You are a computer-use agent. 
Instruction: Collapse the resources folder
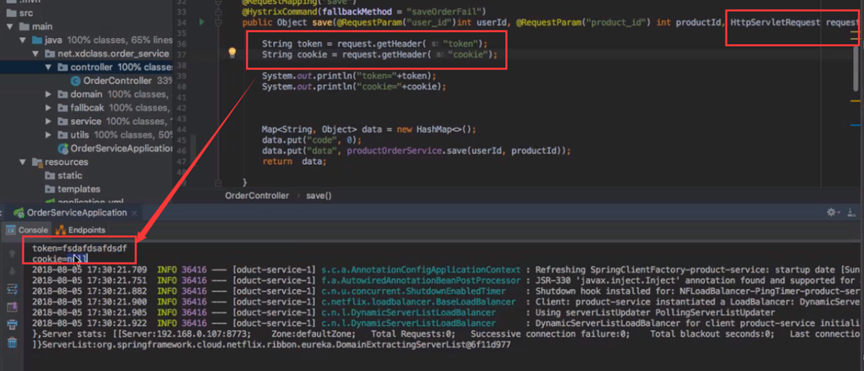pyautogui.click(x=23, y=162)
